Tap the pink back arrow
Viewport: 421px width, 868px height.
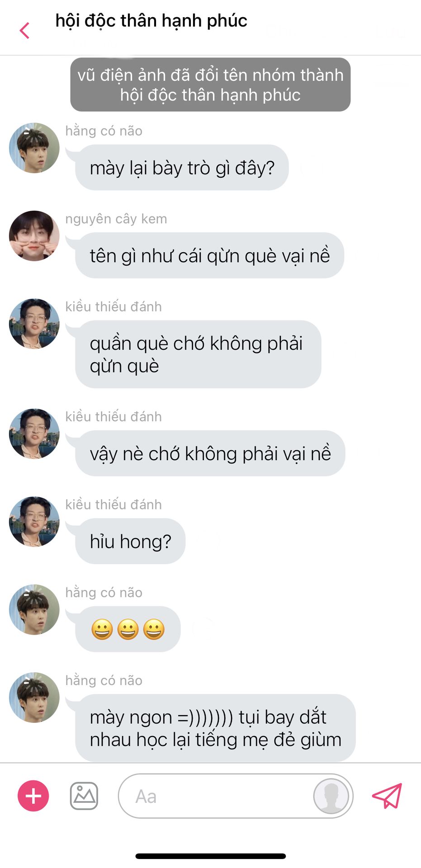coord(25,31)
